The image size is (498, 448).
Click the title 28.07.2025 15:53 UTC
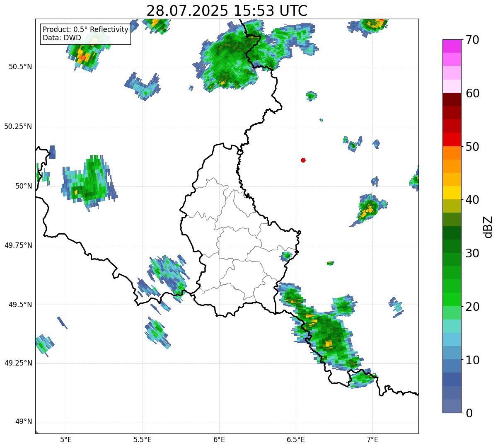pos(227,10)
